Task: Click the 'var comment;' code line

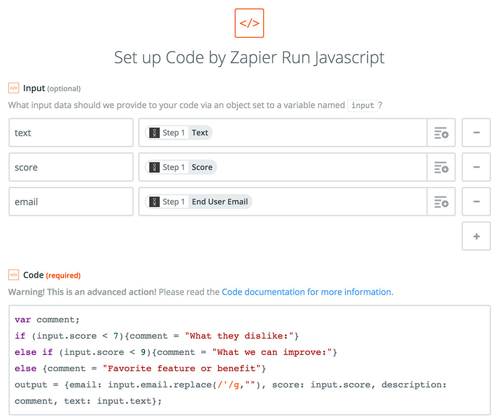Action: pos(47,320)
